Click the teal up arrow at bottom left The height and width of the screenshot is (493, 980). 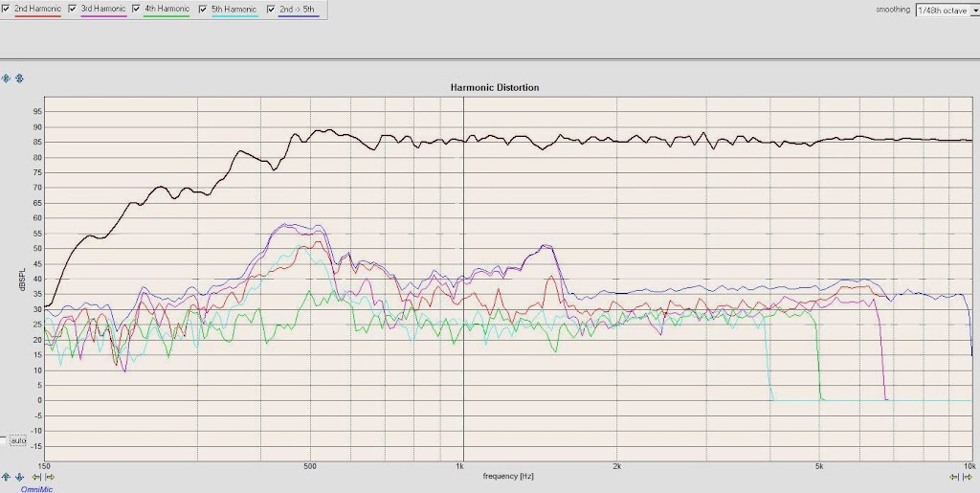tap(7, 477)
